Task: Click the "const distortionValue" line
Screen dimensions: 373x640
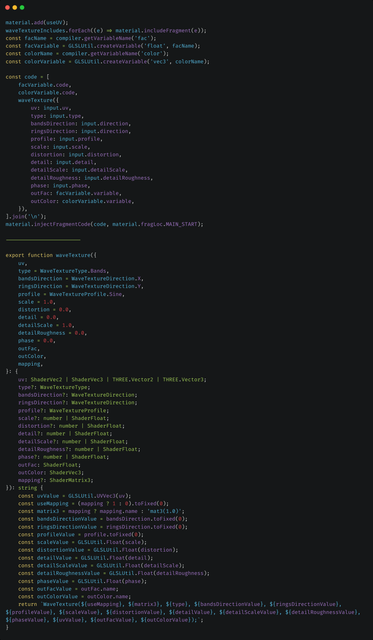Action: coord(98,550)
